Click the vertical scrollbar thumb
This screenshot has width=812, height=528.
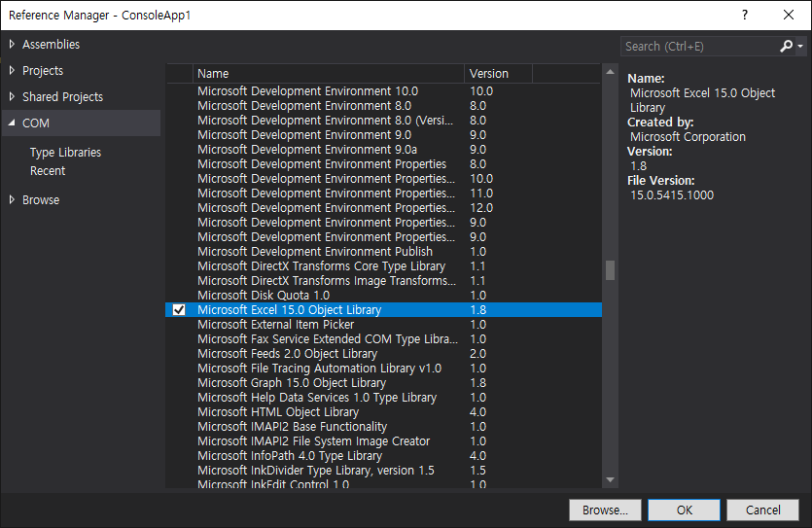[610, 270]
